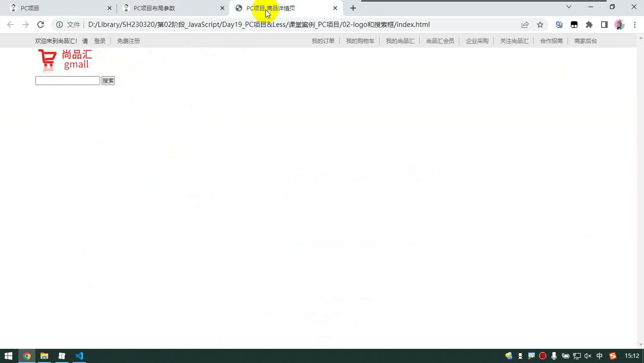Click the share page icon in address bar
The width and height of the screenshot is (644, 363).
point(525,25)
